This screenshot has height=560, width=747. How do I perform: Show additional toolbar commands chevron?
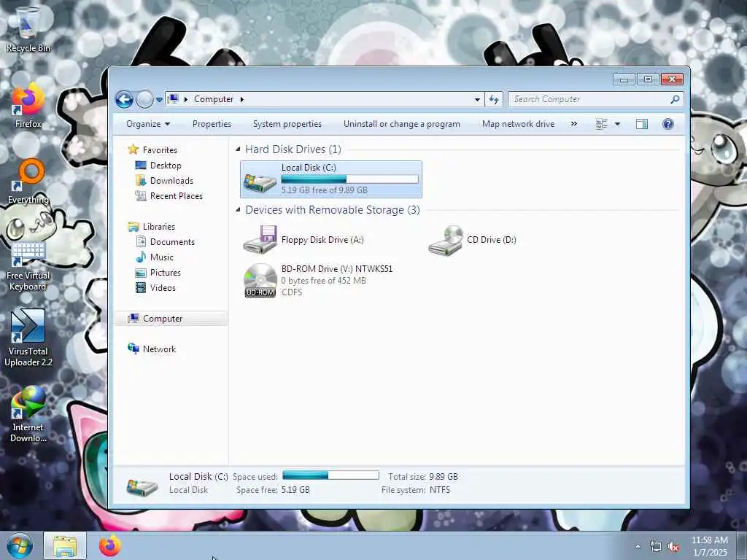(x=573, y=124)
